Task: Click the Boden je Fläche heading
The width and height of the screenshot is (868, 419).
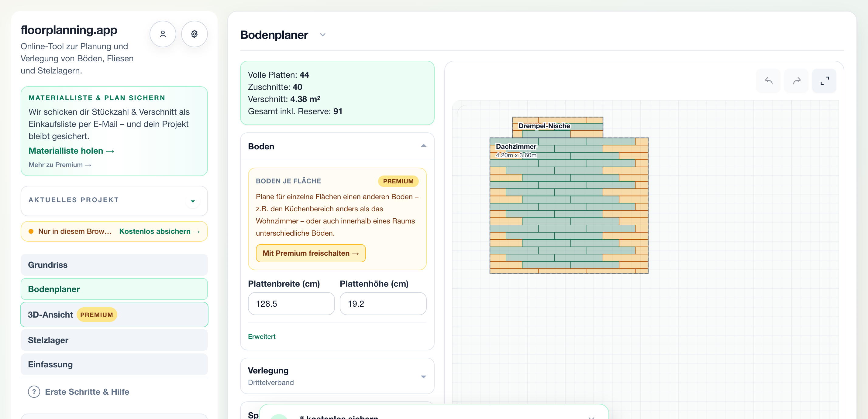Action: 288,181
